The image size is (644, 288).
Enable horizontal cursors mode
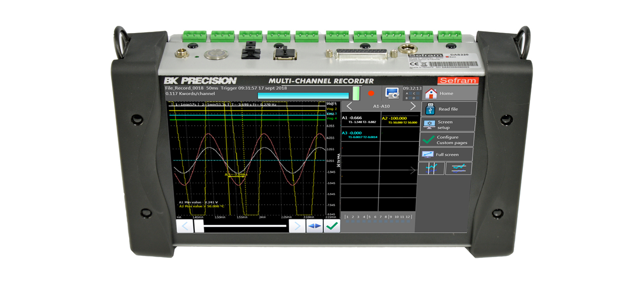pyautogui.click(x=458, y=168)
